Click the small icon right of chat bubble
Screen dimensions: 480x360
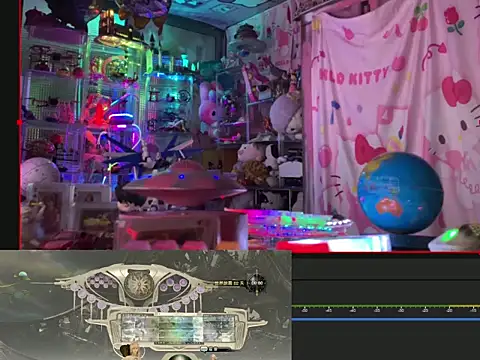point(211,349)
